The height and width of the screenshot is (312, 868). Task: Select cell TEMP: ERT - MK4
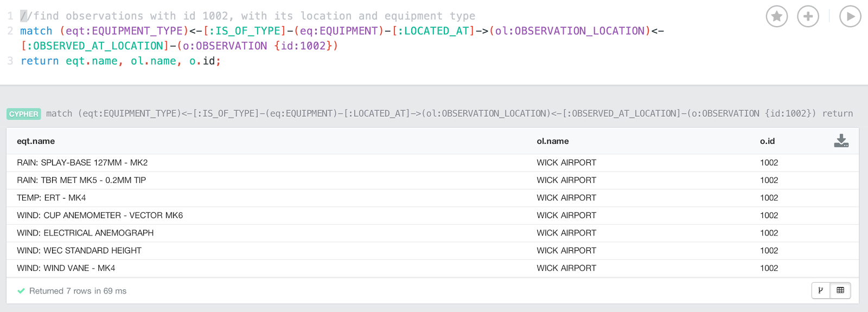[52, 198]
